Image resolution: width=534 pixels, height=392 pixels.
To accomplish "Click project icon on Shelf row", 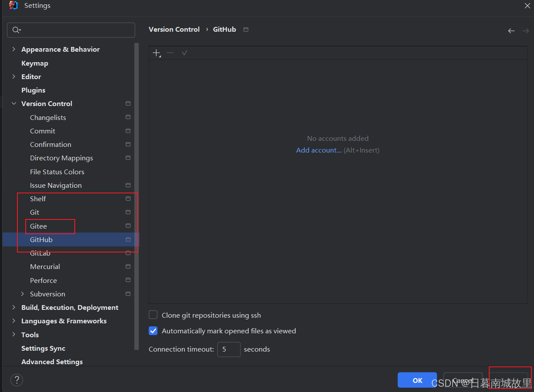I will (128, 199).
